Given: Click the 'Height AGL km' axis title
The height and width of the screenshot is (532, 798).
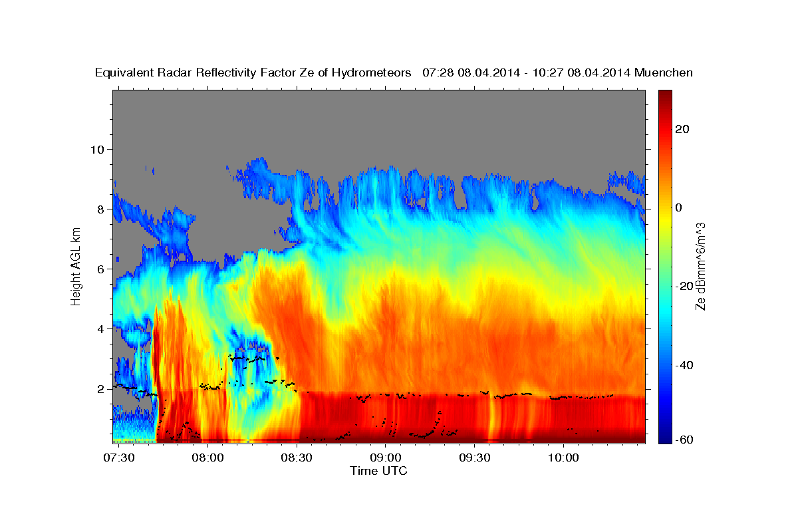Looking at the screenshot, I should pyautogui.click(x=76, y=266).
